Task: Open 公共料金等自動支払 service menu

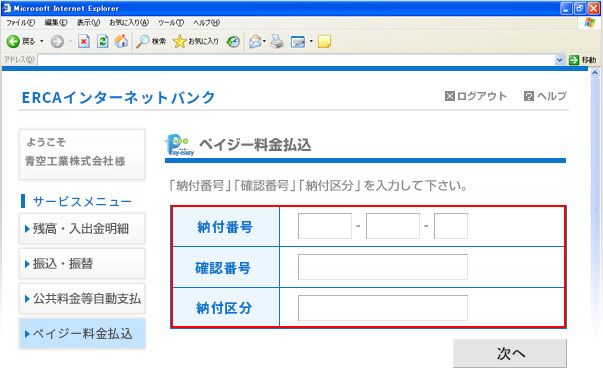Action: [82, 298]
